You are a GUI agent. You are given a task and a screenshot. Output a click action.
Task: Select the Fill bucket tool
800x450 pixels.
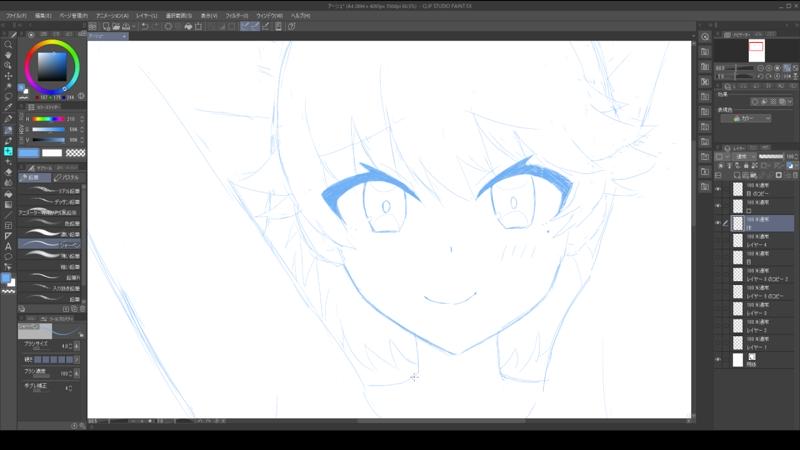(8, 194)
